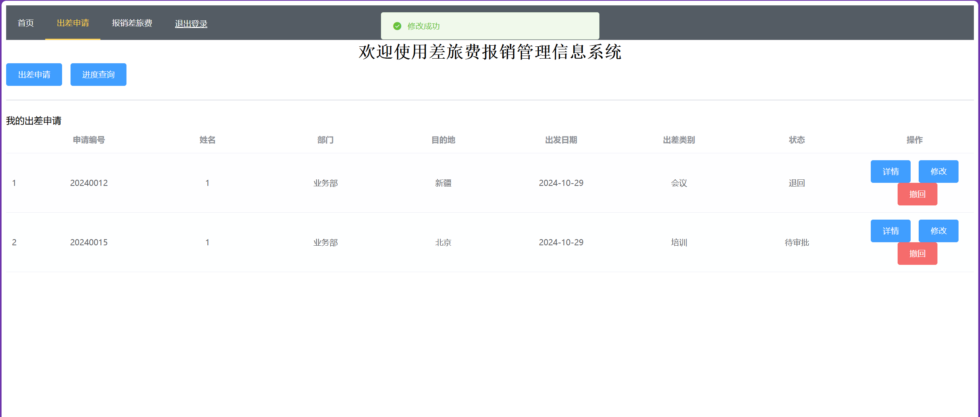The image size is (980, 417).
Task: Click the 退出登录 link
Action: (x=191, y=24)
